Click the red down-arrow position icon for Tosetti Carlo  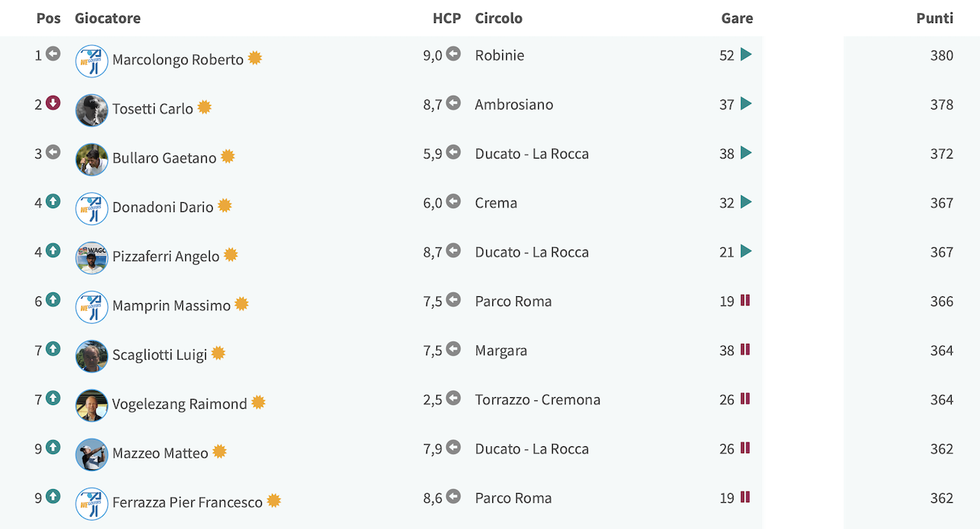(53, 103)
